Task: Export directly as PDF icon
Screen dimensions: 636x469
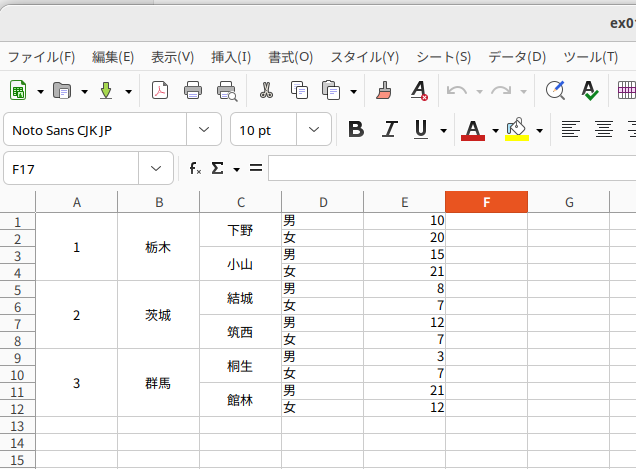Action: [160, 90]
